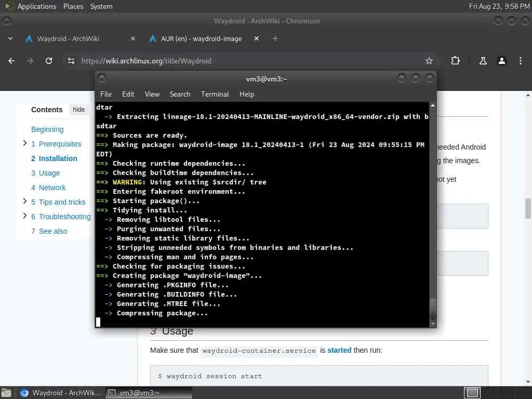Bookmark this page with the star
This screenshot has width=532, height=399.
coord(429,61)
